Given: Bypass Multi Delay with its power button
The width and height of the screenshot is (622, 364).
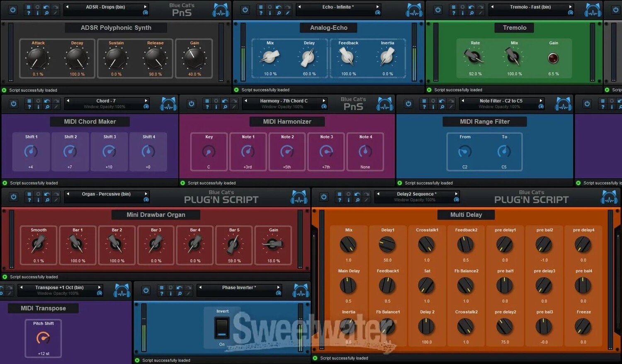Looking at the screenshot, I should (x=324, y=197).
